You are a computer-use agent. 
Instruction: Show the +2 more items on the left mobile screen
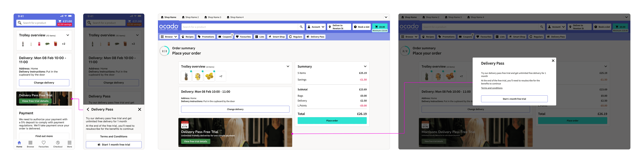pyautogui.click(x=64, y=44)
